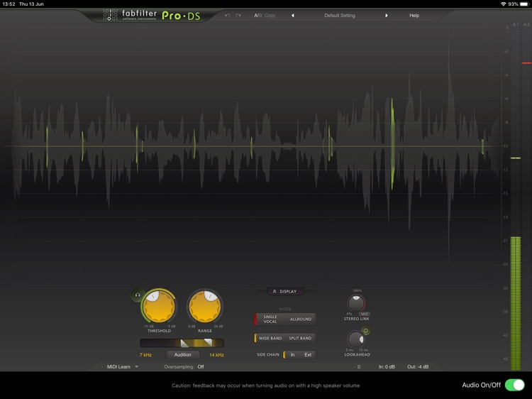Click the output options icon in bottom bar
The height and width of the screenshot is (399, 532).
(x=359, y=367)
